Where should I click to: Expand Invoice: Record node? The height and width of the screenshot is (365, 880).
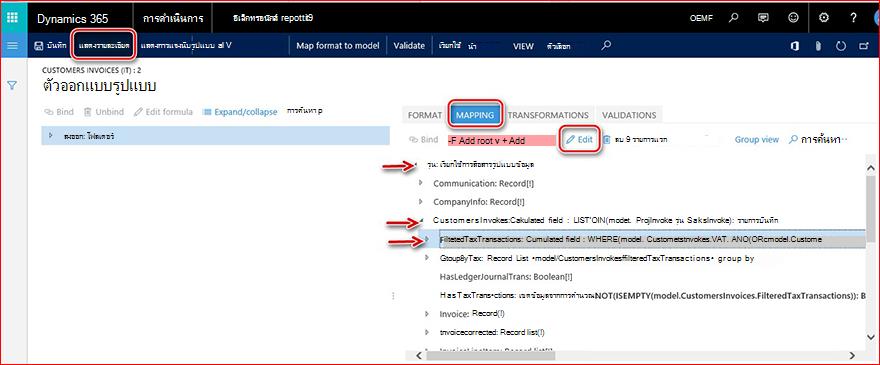[x=428, y=314]
